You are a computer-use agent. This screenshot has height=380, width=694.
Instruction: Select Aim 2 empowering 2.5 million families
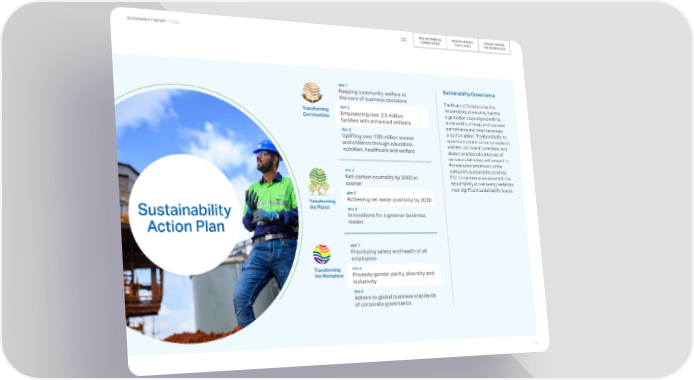[x=382, y=116]
